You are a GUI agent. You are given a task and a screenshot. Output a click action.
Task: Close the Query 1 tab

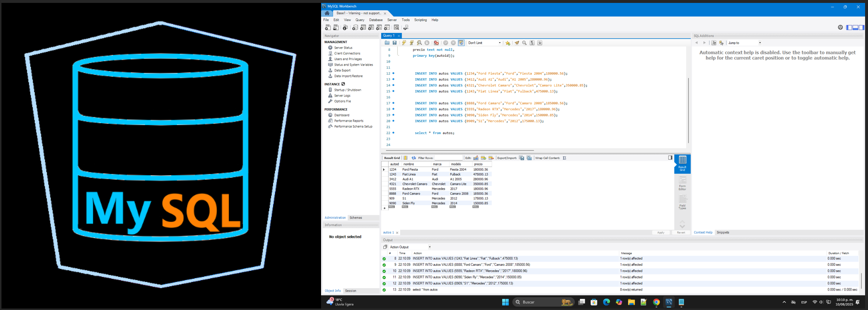tap(399, 36)
